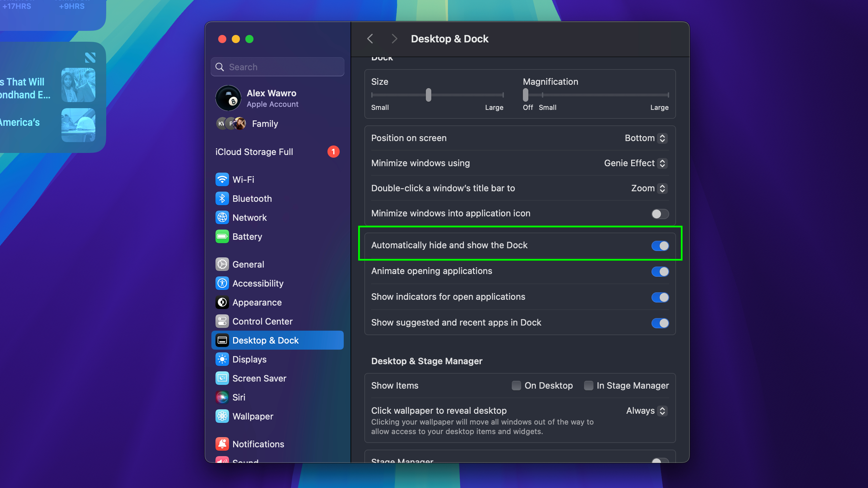
Task: Click the search magnifying glass icon
Action: click(x=220, y=67)
